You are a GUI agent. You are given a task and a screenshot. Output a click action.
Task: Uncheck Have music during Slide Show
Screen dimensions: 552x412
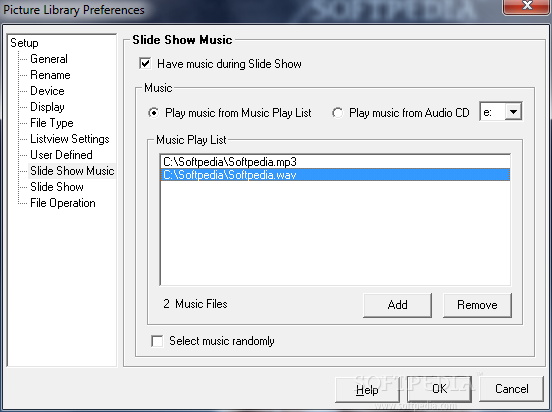click(x=145, y=64)
